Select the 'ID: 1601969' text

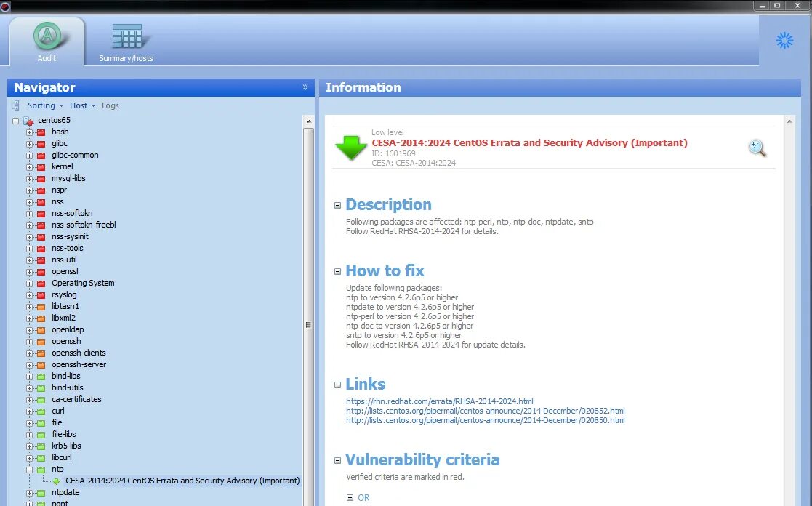point(393,154)
